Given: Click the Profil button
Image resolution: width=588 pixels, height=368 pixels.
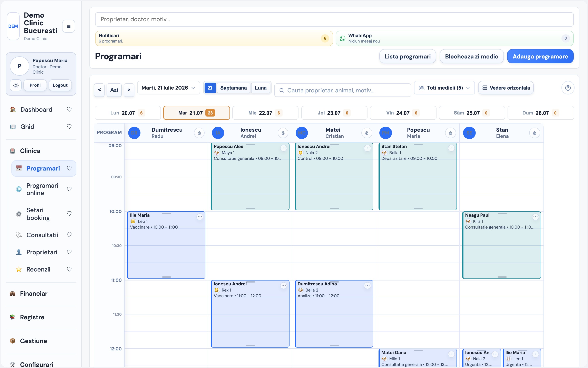Looking at the screenshot, I should click(35, 85).
